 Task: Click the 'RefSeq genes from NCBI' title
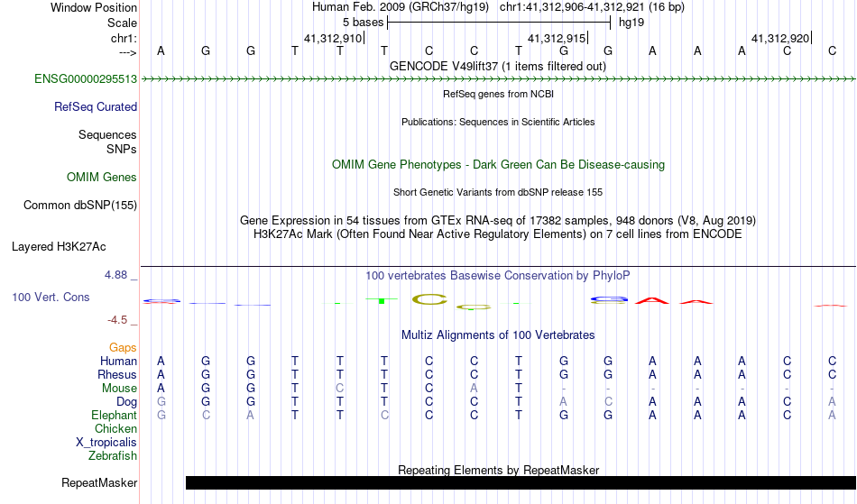coord(498,94)
